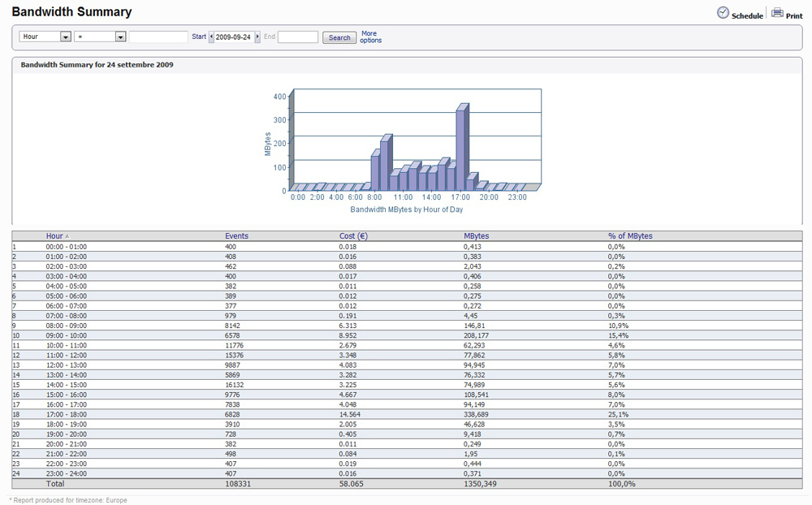
Task: Select the 00:00 - 01:00 hour cell
Action: [x=67, y=247]
